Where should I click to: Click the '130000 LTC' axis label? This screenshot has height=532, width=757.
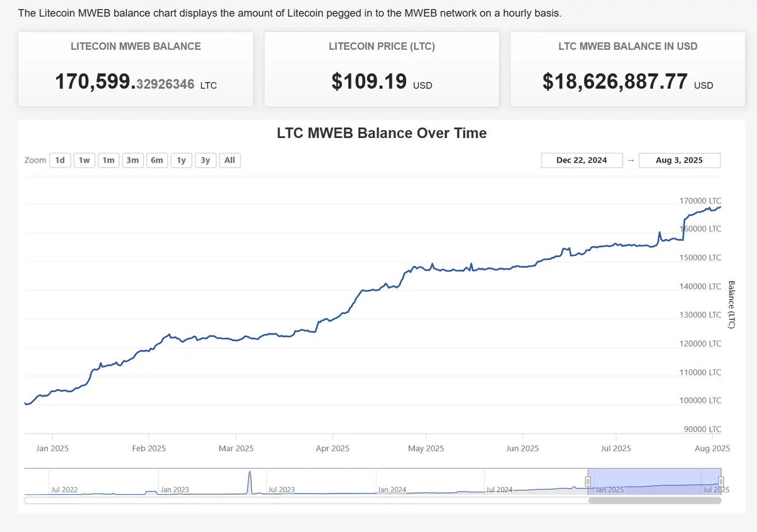(700, 315)
